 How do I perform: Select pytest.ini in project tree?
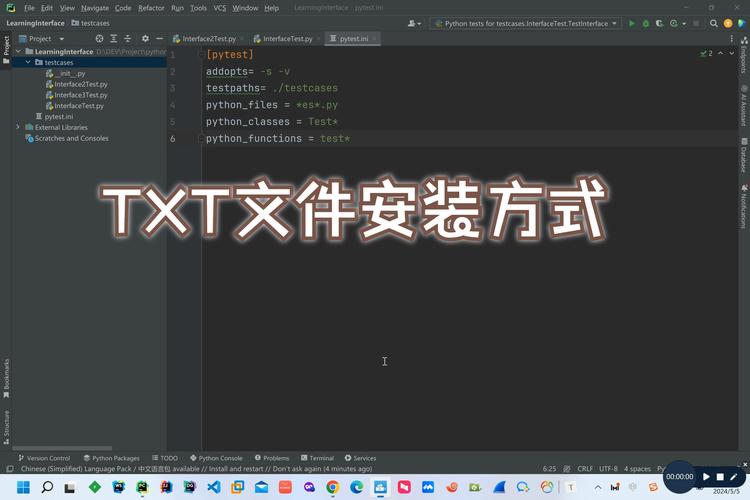[59, 117]
